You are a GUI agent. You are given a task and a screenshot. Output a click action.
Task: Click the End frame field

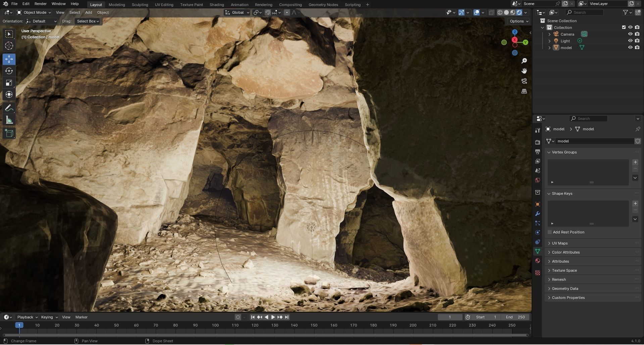tap(515, 317)
